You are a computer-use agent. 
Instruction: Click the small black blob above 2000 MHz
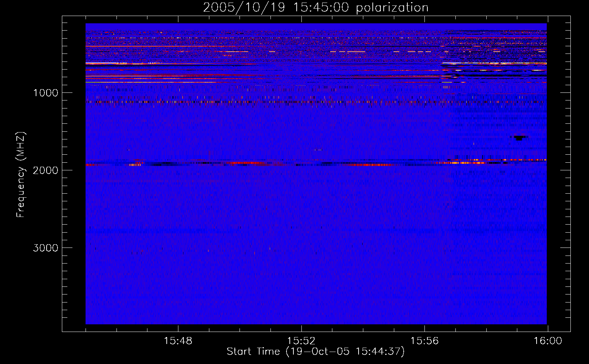519,138
